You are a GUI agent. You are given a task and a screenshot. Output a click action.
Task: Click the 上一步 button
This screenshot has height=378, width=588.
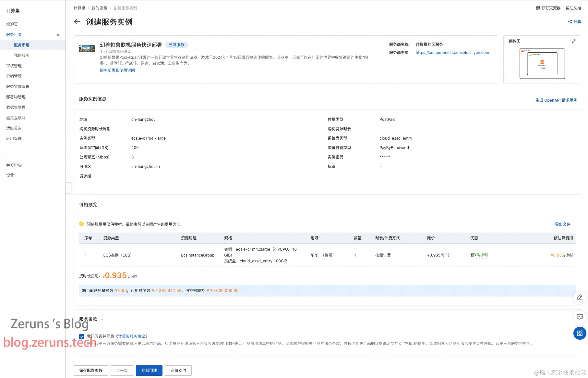[x=122, y=371]
